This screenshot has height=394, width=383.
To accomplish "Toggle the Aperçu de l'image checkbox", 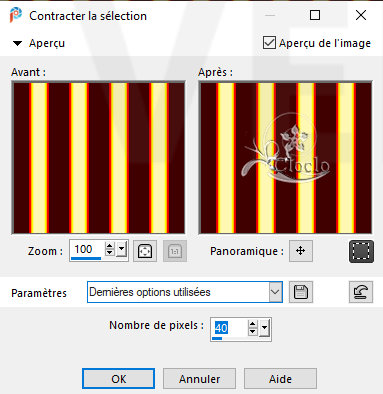I will (269, 43).
